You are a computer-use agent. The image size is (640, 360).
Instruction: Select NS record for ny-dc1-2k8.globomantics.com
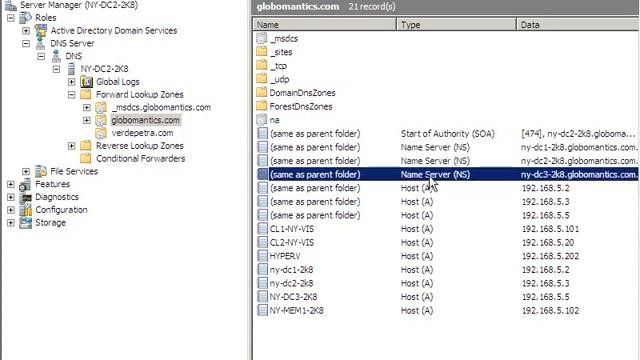pos(447,147)
